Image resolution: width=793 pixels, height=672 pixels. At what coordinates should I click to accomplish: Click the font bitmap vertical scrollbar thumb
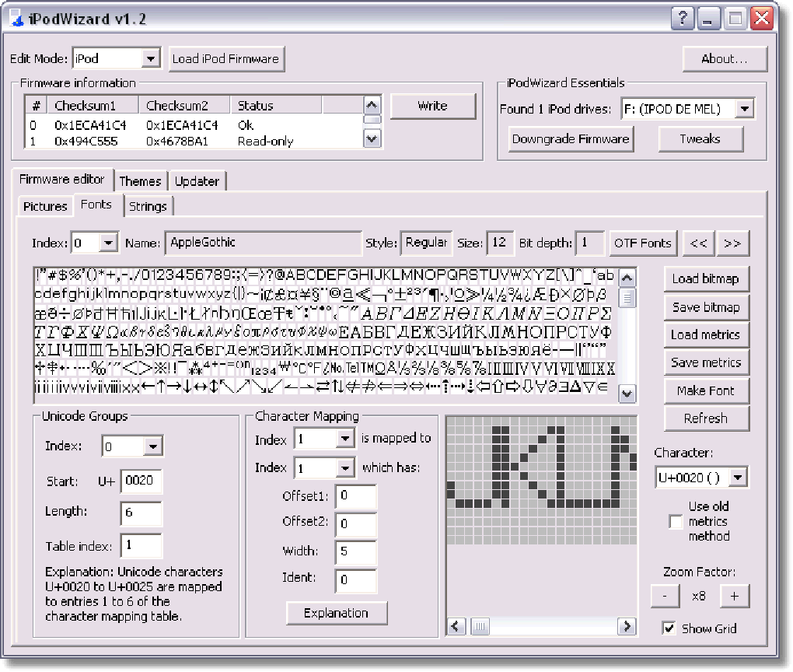[x=627, y=298]
